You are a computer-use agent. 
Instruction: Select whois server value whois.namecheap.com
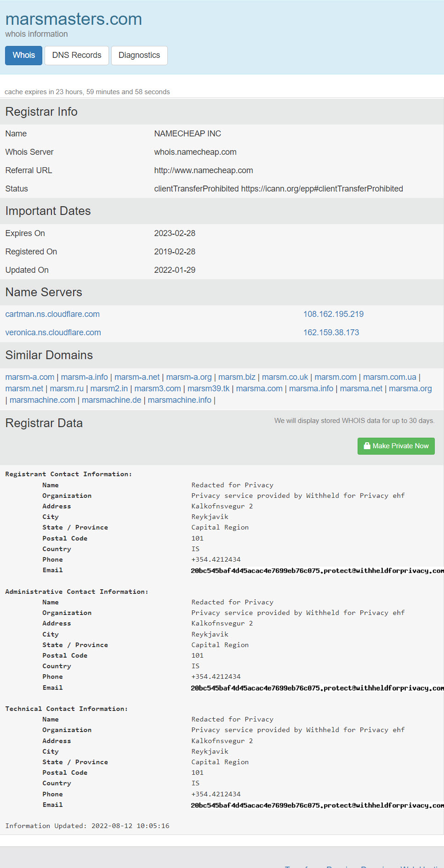[195, 152]
